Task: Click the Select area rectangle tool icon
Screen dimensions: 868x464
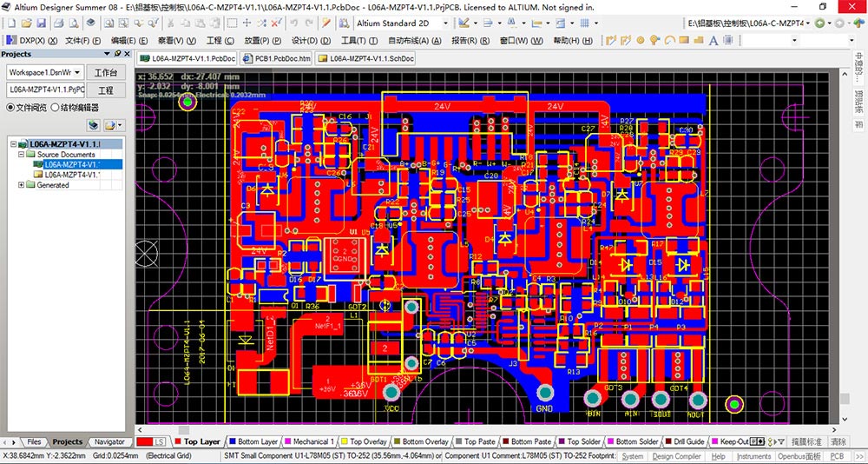Action: coord(233,23)
